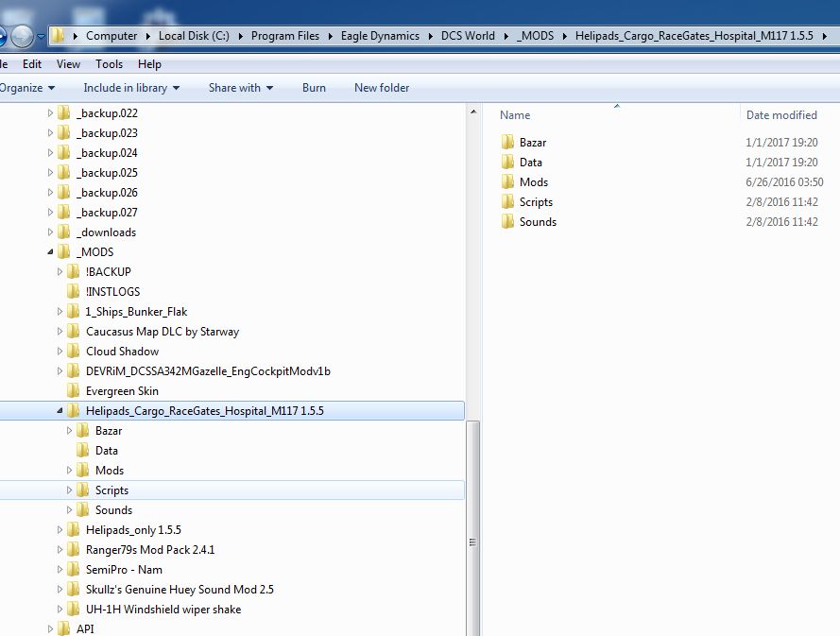840x636 pixels.
Task: Click the 1_Ships_Bunker_Flak folder icon
Action: 74,311
